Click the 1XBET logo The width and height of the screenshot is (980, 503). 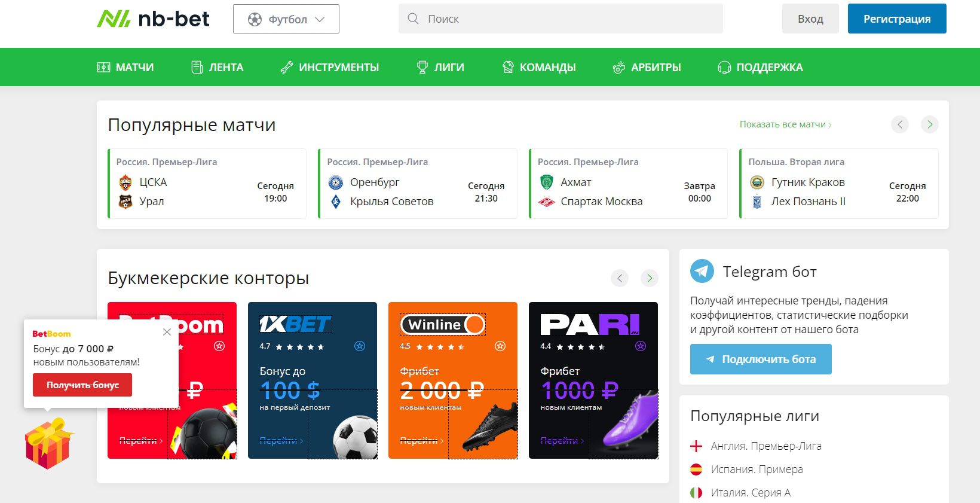[295, 324]
